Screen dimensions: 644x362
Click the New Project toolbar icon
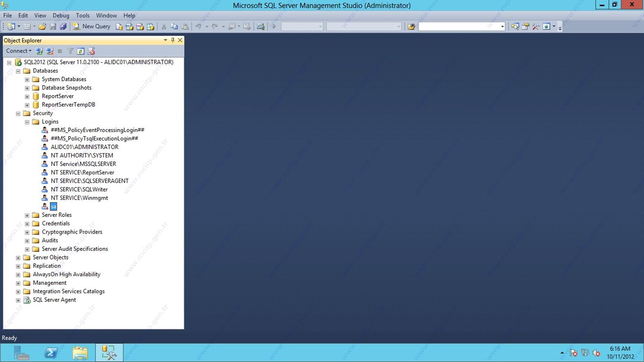(11, 26)
